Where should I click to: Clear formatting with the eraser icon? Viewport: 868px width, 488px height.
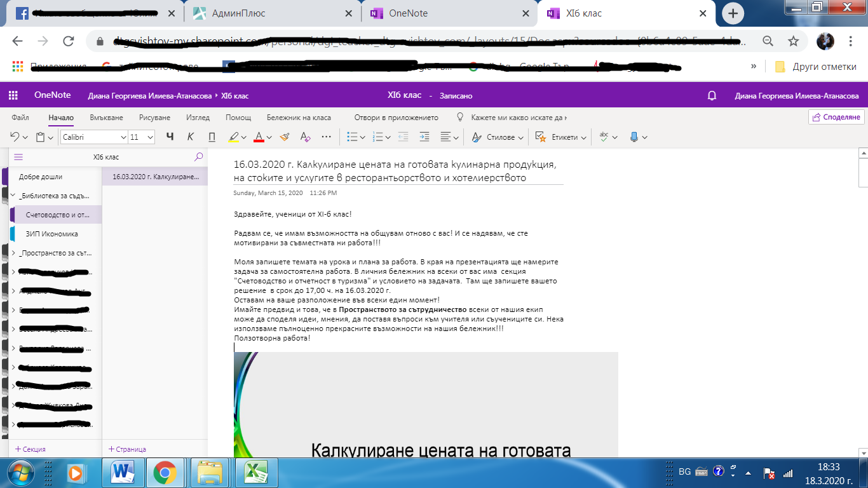tap(305, 137)
